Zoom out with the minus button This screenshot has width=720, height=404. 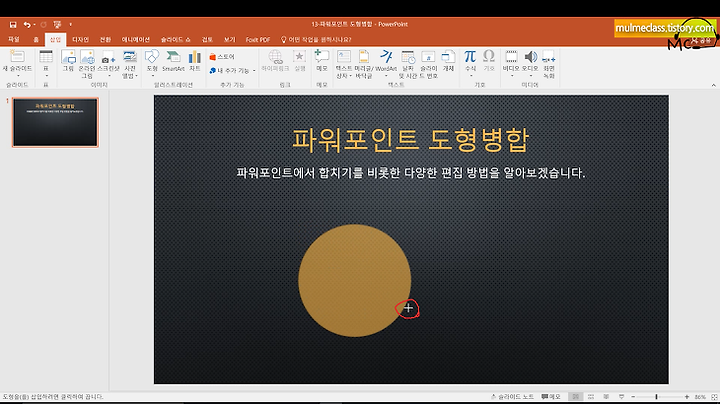click(x=633, y=397)
